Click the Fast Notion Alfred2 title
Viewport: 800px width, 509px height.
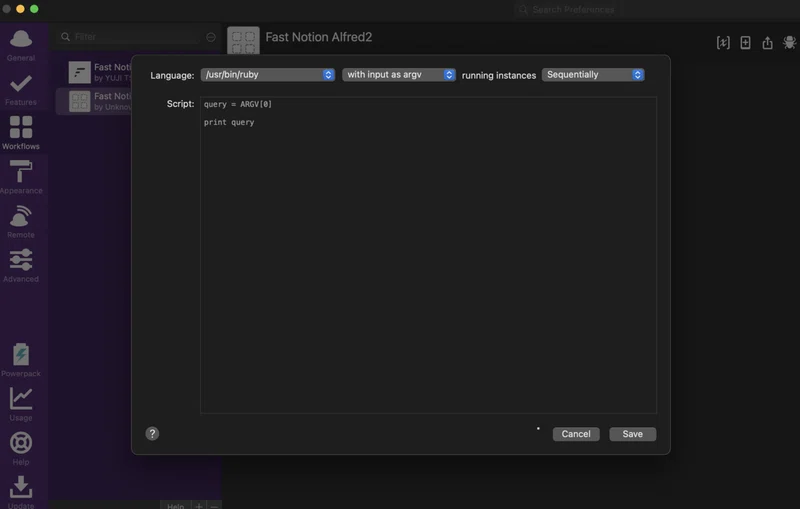click(319, 37)
